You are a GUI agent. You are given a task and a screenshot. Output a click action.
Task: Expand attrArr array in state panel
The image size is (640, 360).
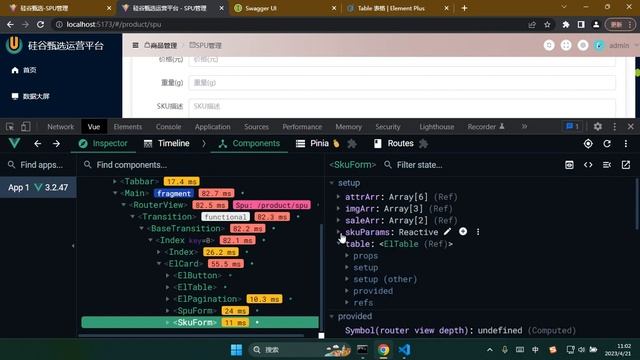[x=338, y=197]
